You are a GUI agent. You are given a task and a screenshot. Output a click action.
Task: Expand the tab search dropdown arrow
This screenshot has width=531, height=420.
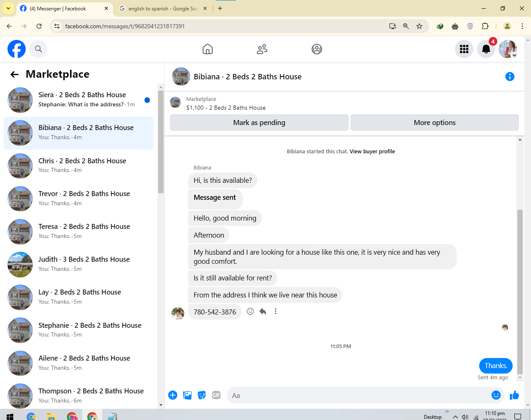pyautogui.click(x=8, y=8)
